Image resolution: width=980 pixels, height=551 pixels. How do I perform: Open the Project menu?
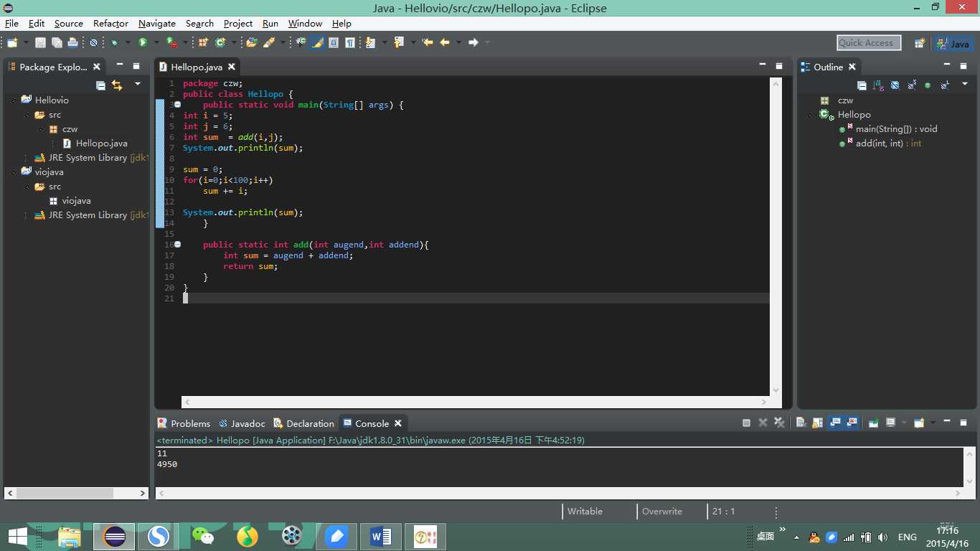pyautogui.click(x=238, y=24)
